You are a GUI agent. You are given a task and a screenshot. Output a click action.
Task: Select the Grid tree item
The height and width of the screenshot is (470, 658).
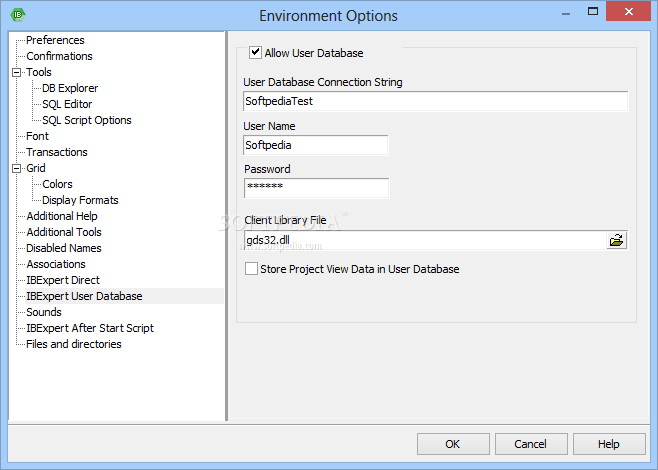click(x=36, y=168)
